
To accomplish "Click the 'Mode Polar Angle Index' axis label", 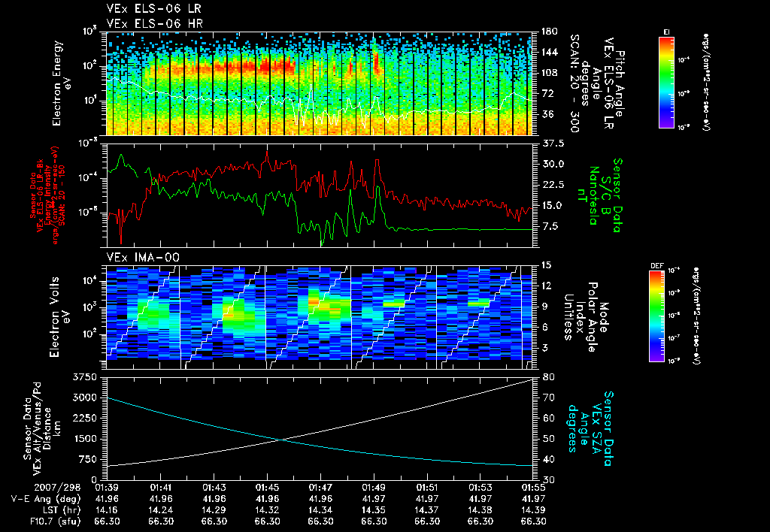I will pyautogui.click(x=586, y=316).
